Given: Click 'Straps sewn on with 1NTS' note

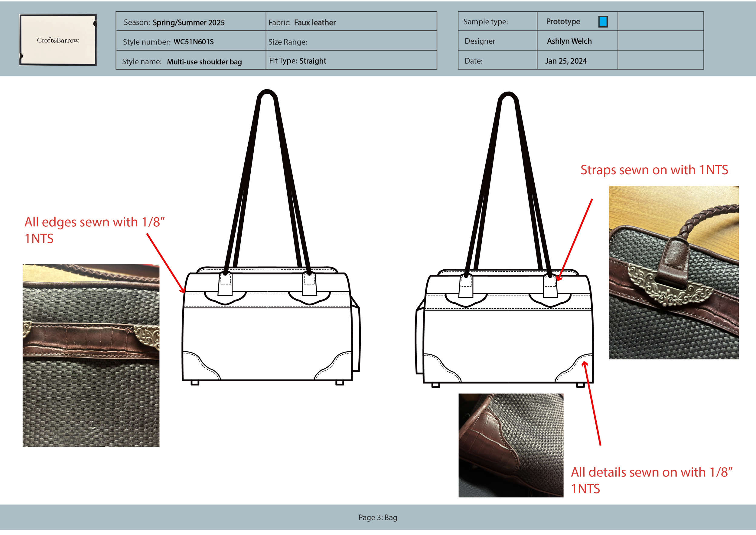Looking at the screenshot, I should 654,170.
